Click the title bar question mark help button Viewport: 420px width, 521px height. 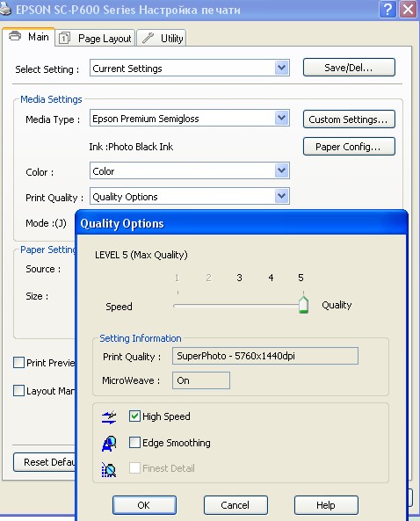point(387,9)
